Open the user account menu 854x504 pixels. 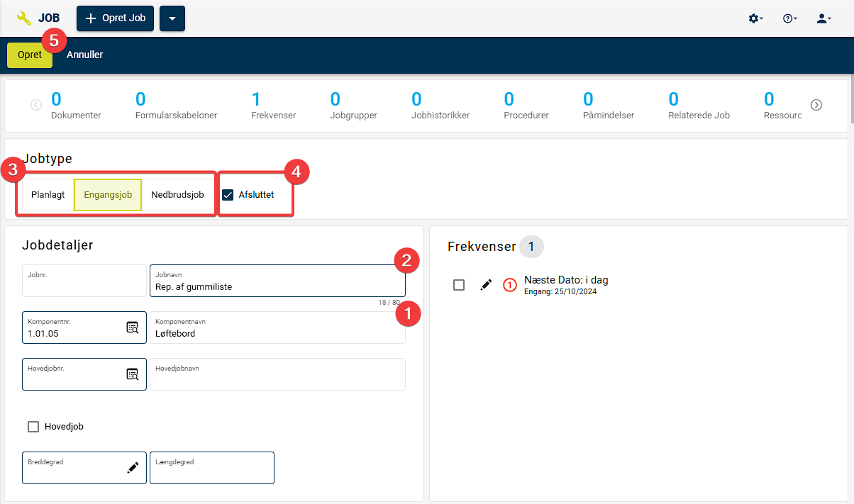point(823,18)
